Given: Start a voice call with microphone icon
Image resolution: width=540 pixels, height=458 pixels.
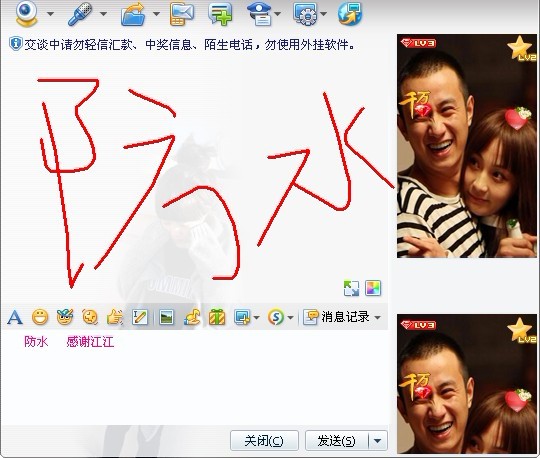Looking at the screenshot, I should (80, 14).
